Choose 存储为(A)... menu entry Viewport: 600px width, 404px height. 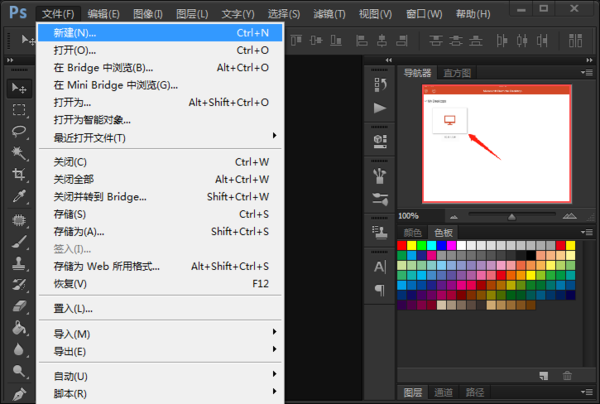(160, 231)
